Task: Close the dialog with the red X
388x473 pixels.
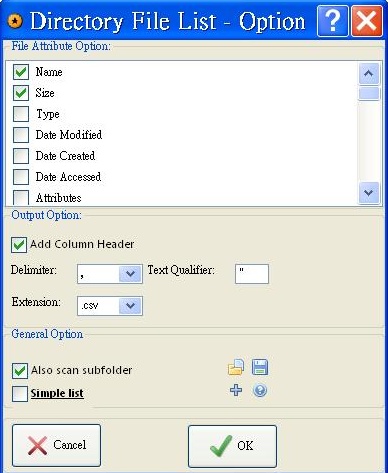Action: point(367,20)
